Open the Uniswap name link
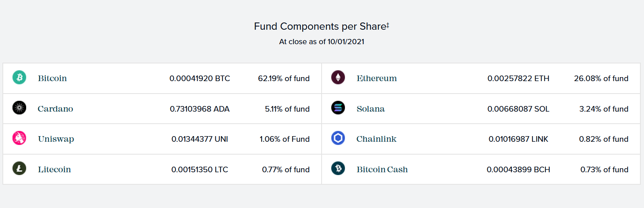 coord(56,139)
